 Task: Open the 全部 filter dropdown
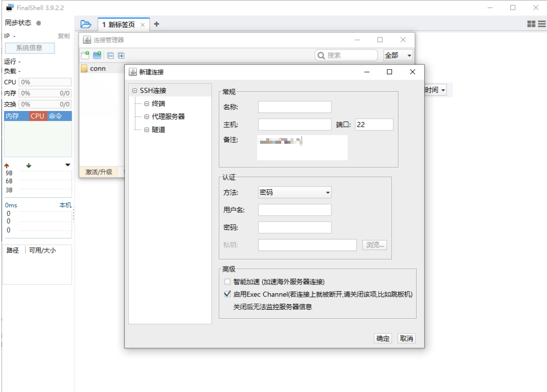pyautogui.click(x=398, y=55)
